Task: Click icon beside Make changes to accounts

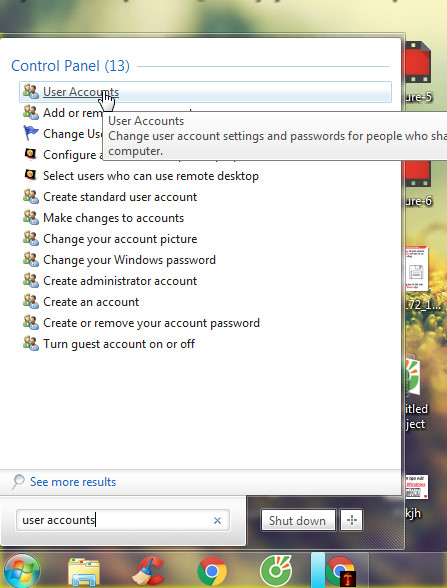Action: pyautogui.click(x=31, y=217)
